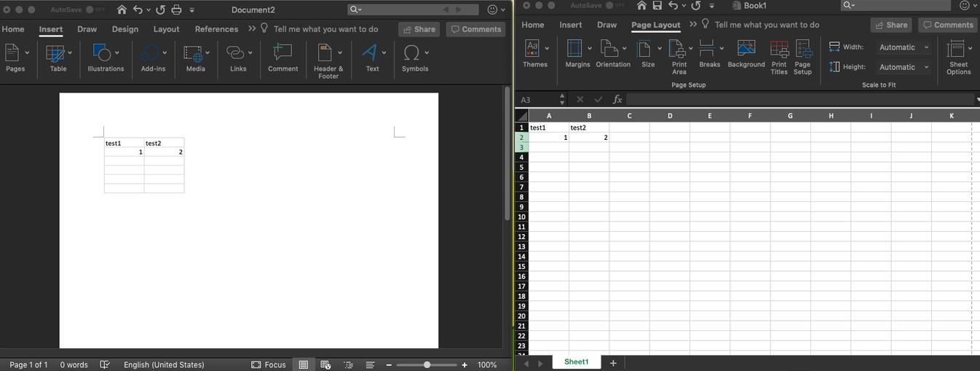Expand more ribbon tabs chevron in Word
Screen dimensions: 980x371
click(x=252, y=28)
